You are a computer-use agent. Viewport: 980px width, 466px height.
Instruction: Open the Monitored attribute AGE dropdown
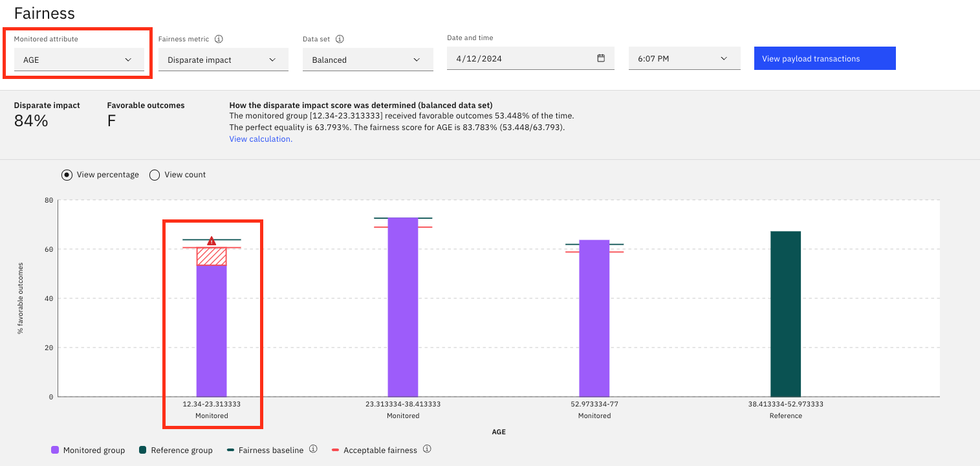[79, 60]
